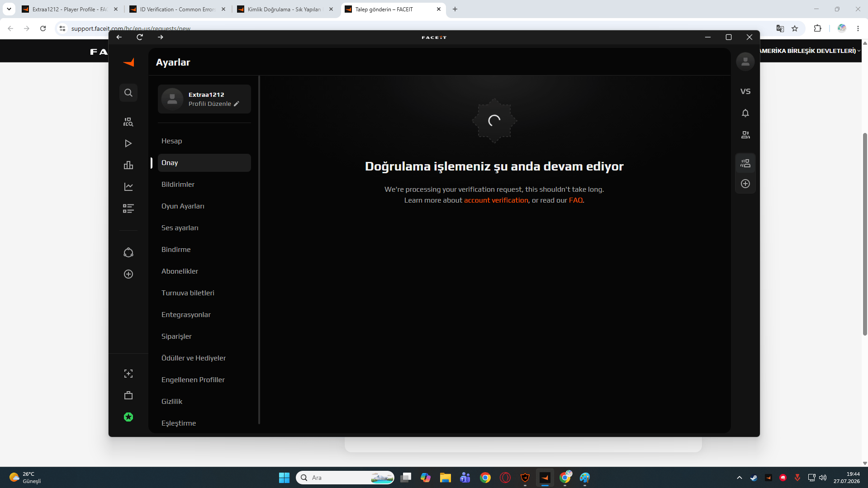Open the Gizlilik settings section
The width and height of the screenshot is (868, 488).
click(x=204, y=402)
